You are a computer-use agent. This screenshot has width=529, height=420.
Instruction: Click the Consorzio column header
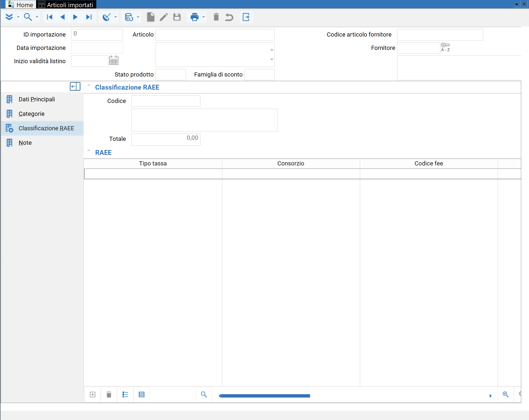[291, 163]
